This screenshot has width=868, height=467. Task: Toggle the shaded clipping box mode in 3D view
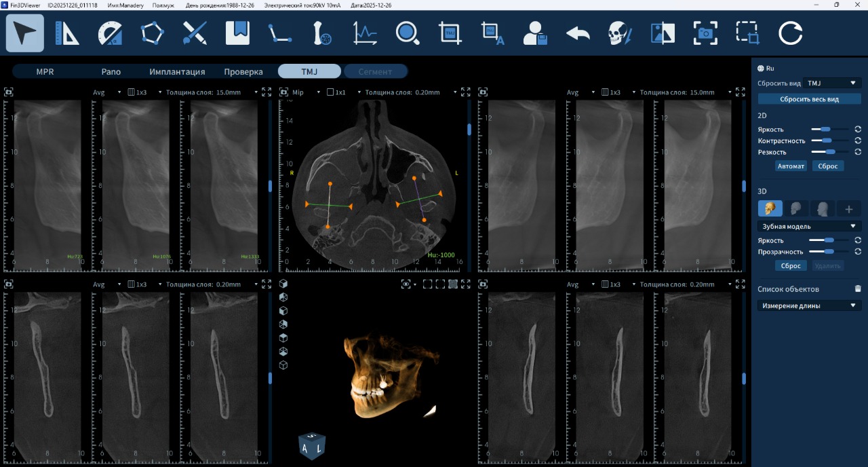pyautogui.click(x=453, y=284)
